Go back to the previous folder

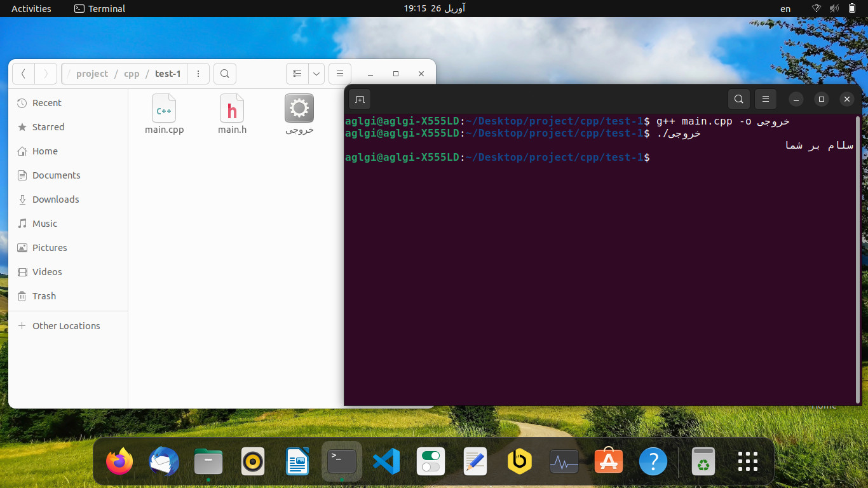coord(24,74)
